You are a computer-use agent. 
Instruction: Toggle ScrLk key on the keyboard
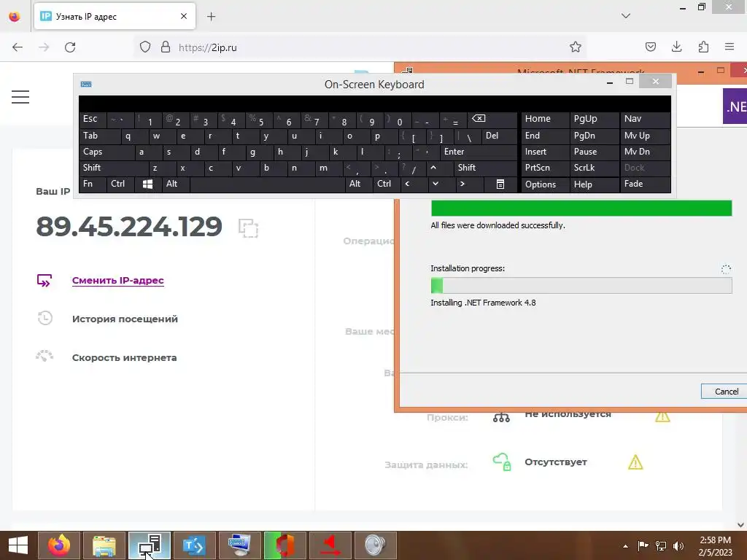(594, 168)
